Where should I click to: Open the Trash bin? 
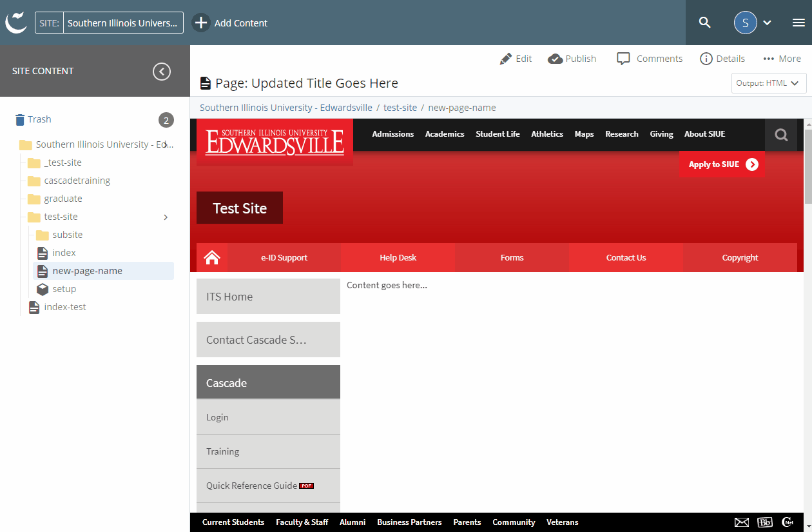coord(33,119)
